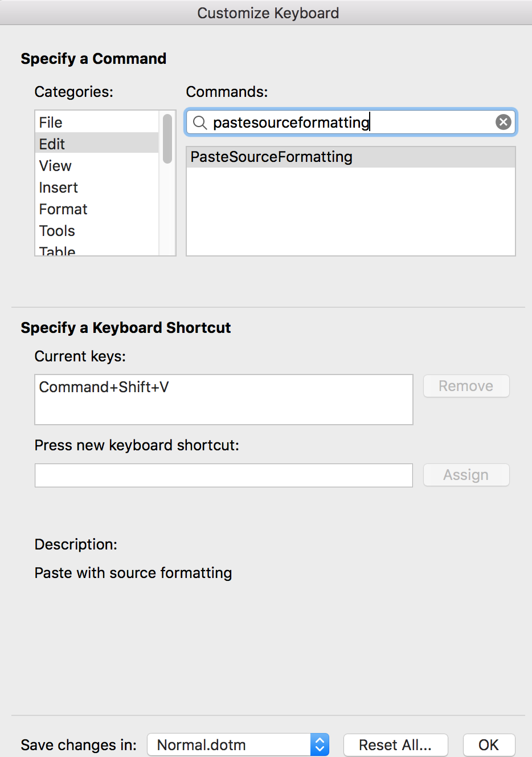Screen dimensions: 532x757
Task: Select the File category
Action: click(x=51, y=123)
